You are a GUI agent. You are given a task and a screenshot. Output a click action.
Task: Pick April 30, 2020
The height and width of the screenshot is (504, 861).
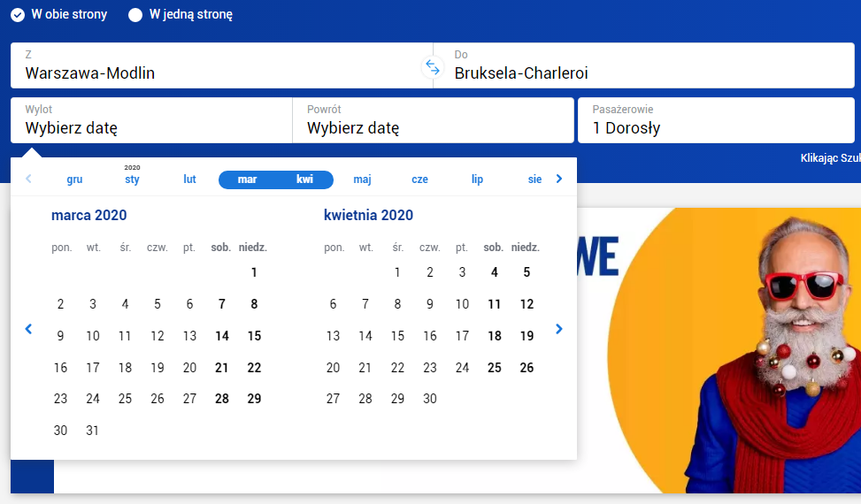(430, 399)
